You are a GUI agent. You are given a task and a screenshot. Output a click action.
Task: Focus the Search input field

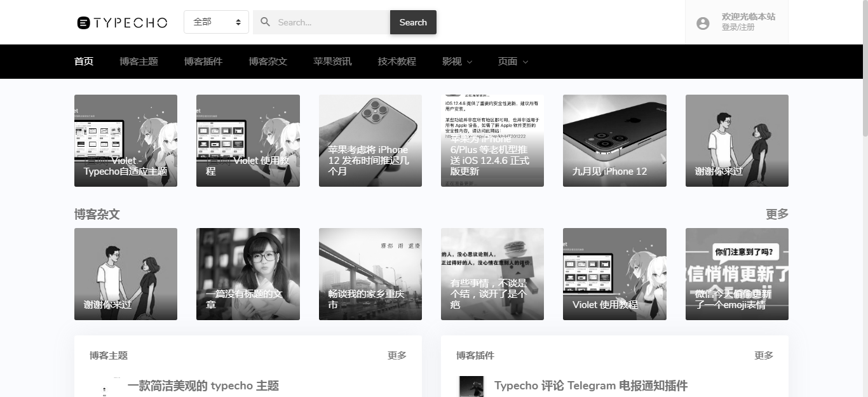coord(322,22)
